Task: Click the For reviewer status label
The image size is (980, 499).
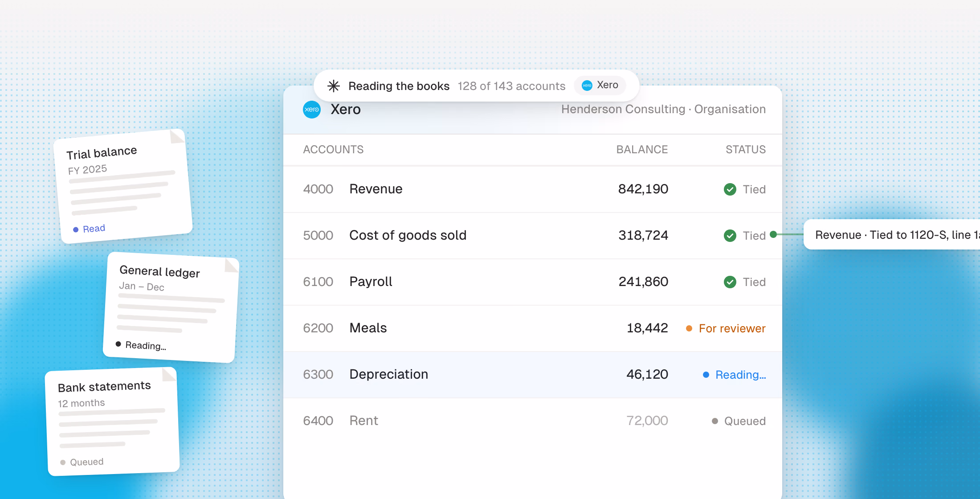Action: [x=732, y=328]
